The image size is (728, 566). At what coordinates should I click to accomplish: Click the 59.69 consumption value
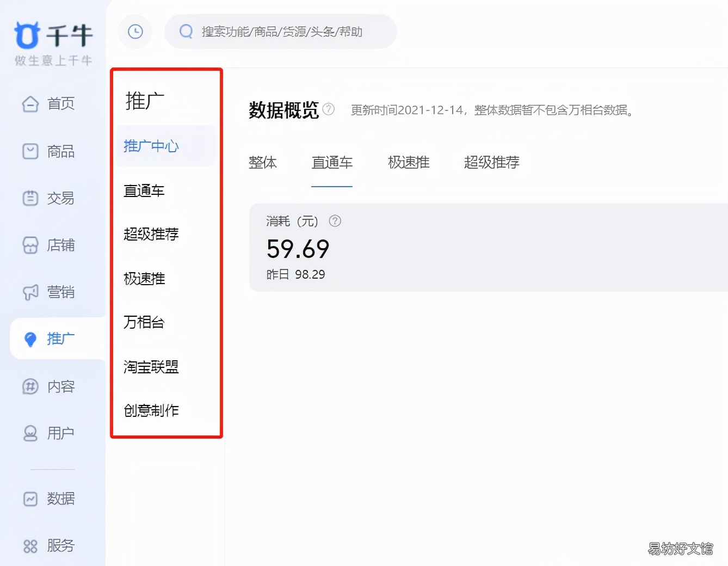coord(298,249)
